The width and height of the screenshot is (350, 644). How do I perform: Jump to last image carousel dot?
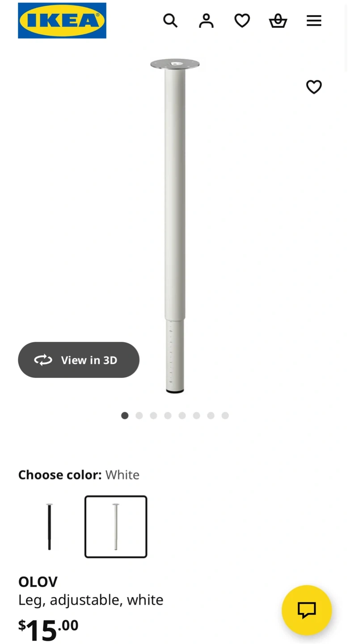[x=225, y=415]
